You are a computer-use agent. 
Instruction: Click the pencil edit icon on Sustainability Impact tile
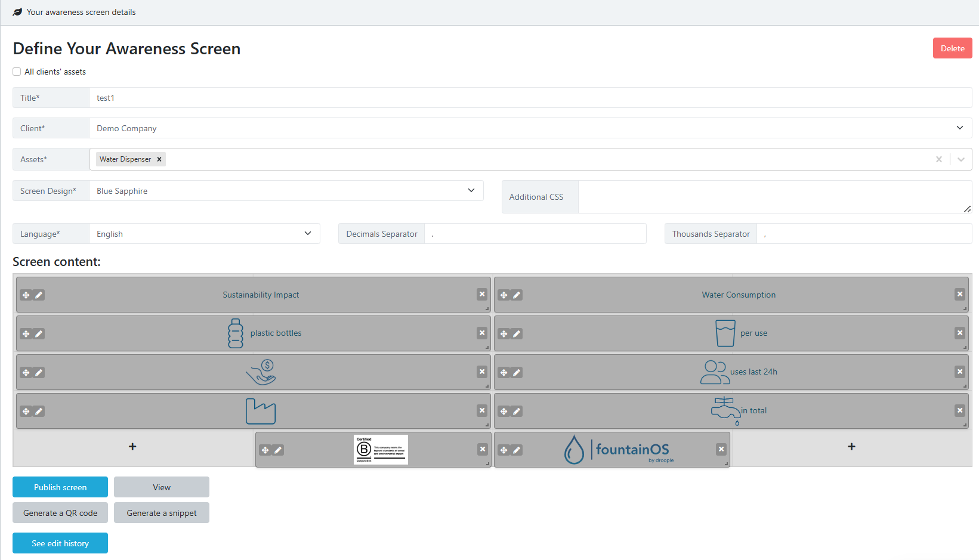click(39, 295)
